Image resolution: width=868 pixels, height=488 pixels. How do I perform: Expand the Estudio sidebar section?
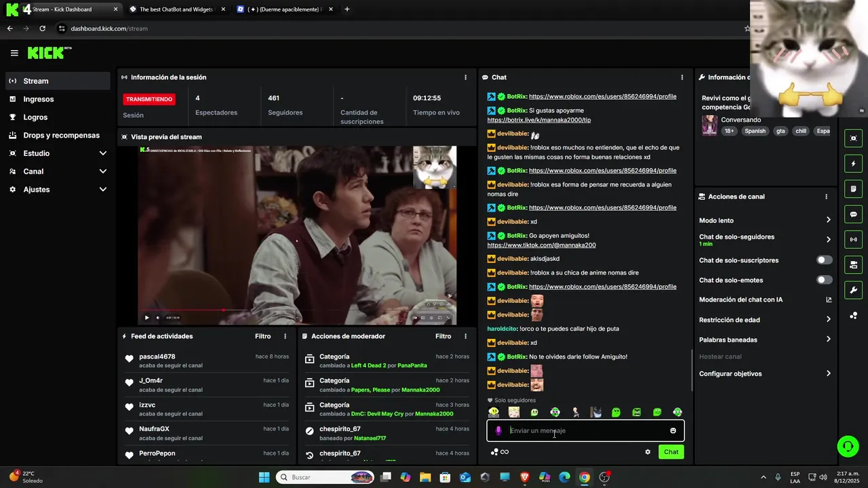pos(58,153)
